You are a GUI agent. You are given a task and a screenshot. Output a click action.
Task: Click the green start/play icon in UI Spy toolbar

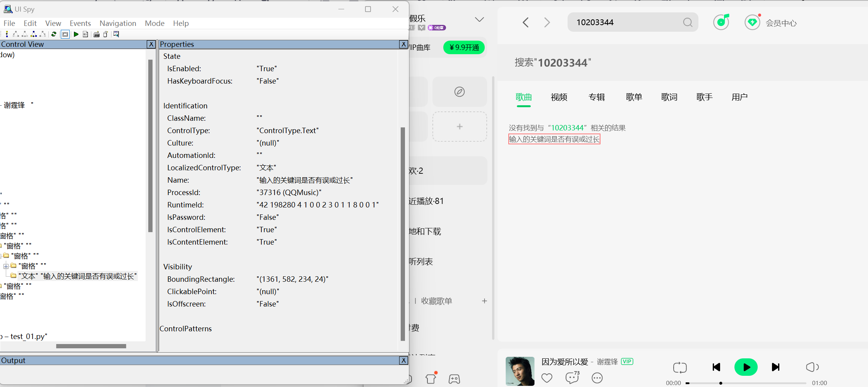click(x=76, y=34)
